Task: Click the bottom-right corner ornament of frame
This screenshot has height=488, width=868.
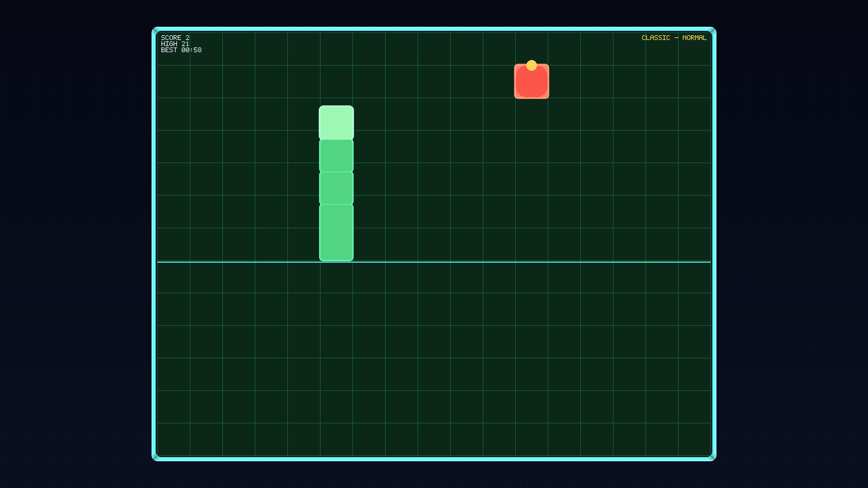Action: tap(712, 457)
